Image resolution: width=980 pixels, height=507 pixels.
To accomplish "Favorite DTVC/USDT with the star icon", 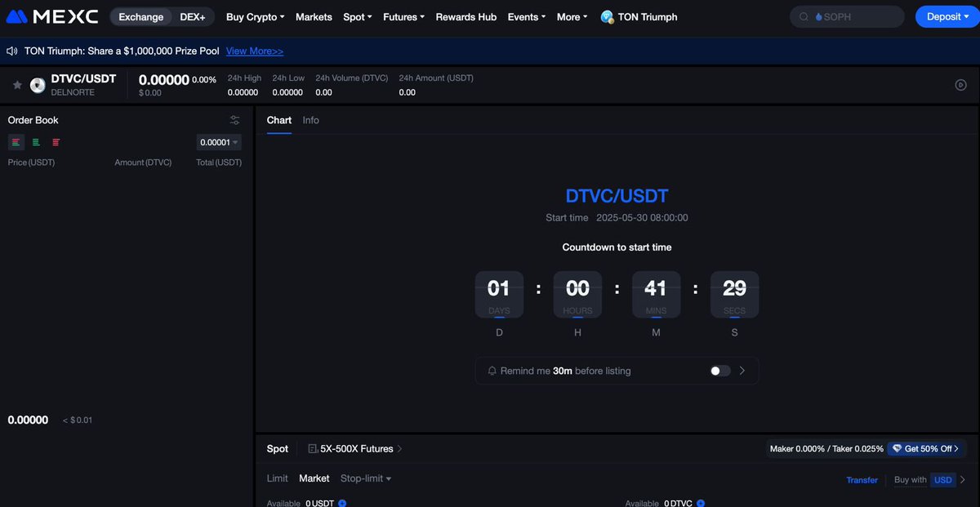I will click(x=17, y=85).
